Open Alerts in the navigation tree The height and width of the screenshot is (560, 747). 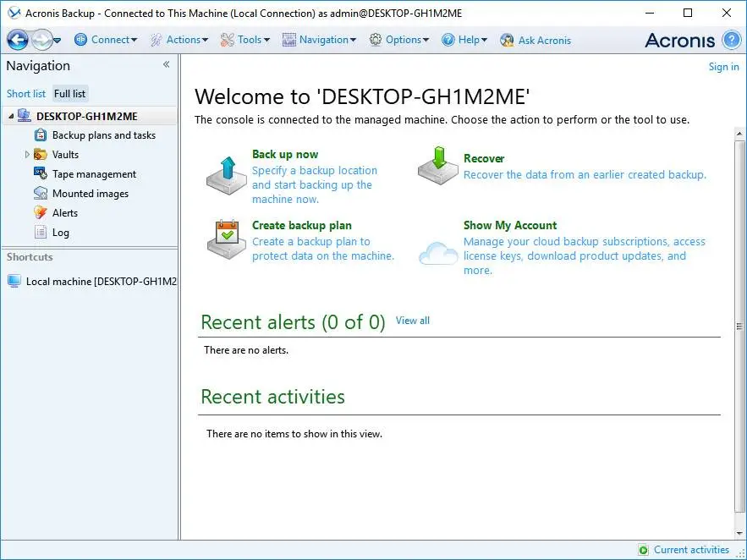point(65,213)
